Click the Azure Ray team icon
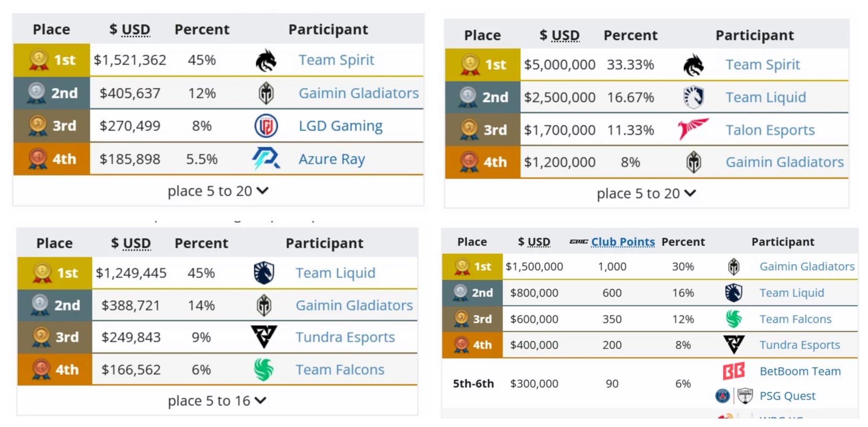The width and height of the screenshot is (868, 427). click(x=265, y=158)
